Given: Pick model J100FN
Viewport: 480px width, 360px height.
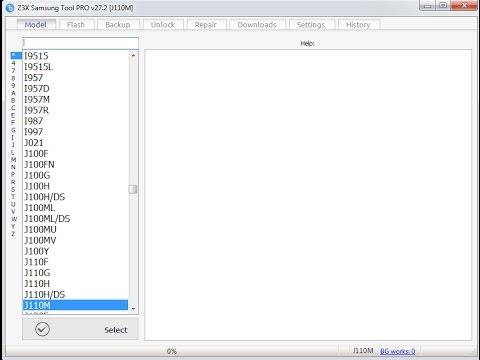Looking at the screenshot, I should [x=76, y=164].
